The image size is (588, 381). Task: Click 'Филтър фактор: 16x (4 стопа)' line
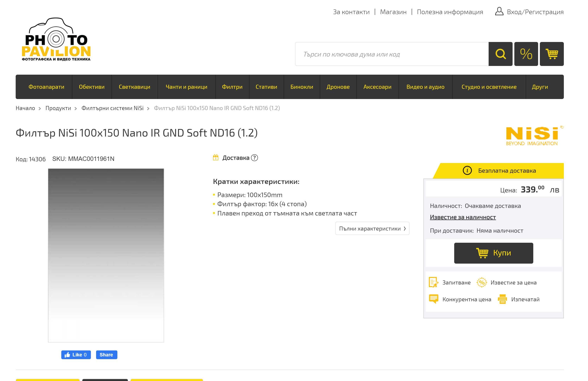point(262,204)
